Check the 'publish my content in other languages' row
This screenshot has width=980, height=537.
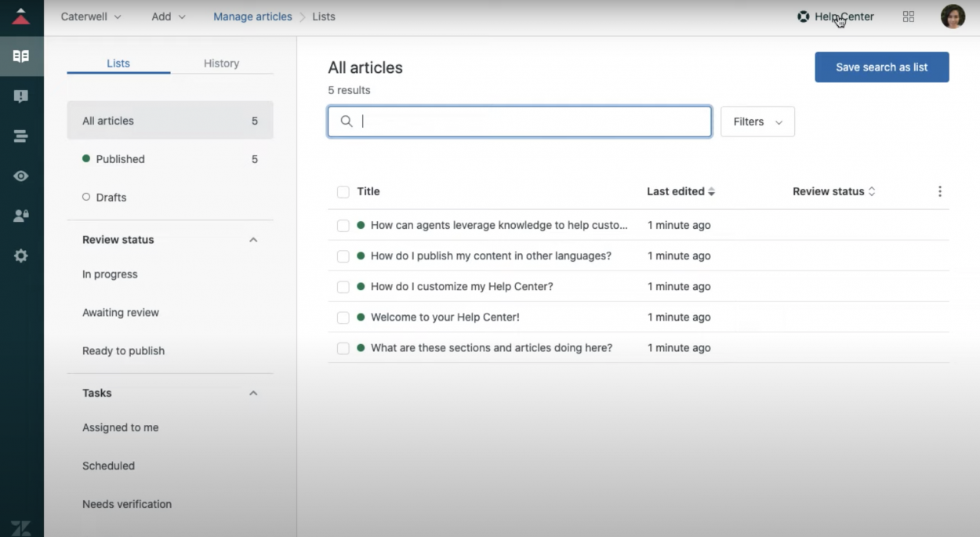pos(343,256)
